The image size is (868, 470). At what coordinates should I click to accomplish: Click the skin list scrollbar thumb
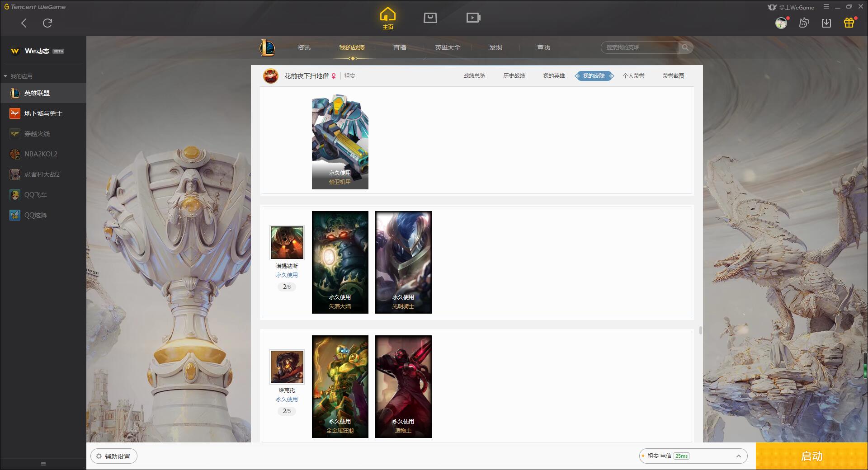coord(700,330)
